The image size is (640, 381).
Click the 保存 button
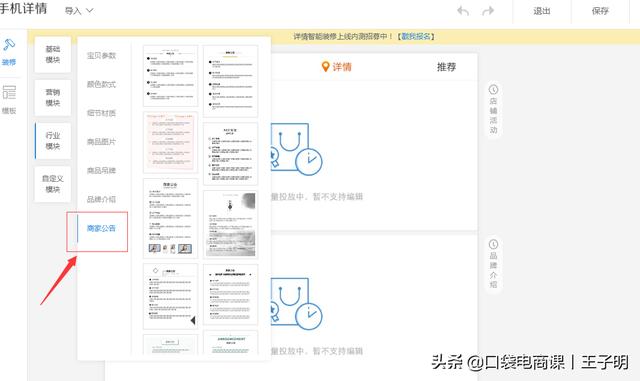[600, 11]
